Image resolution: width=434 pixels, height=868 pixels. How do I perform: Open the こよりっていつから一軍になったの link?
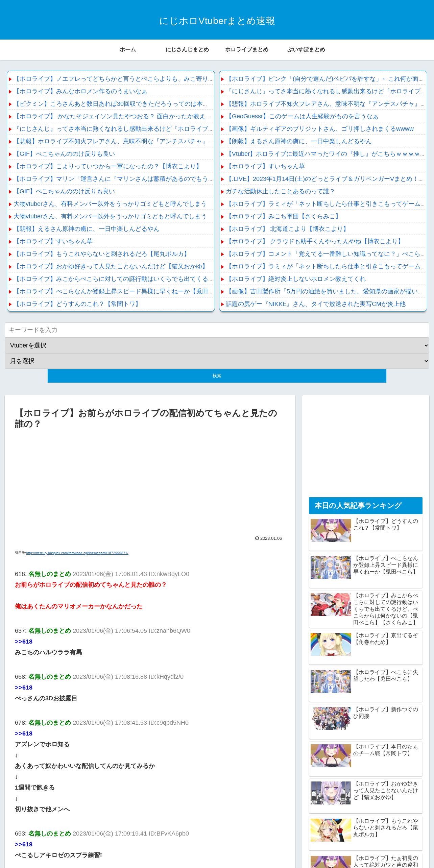(x=108, y=166)
